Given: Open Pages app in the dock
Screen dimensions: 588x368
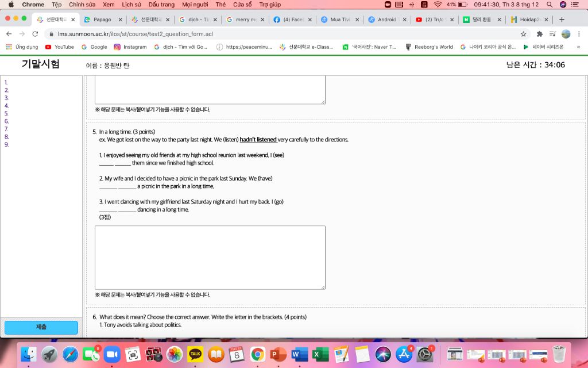Looking at the screenshot, I should click(341, 354).
